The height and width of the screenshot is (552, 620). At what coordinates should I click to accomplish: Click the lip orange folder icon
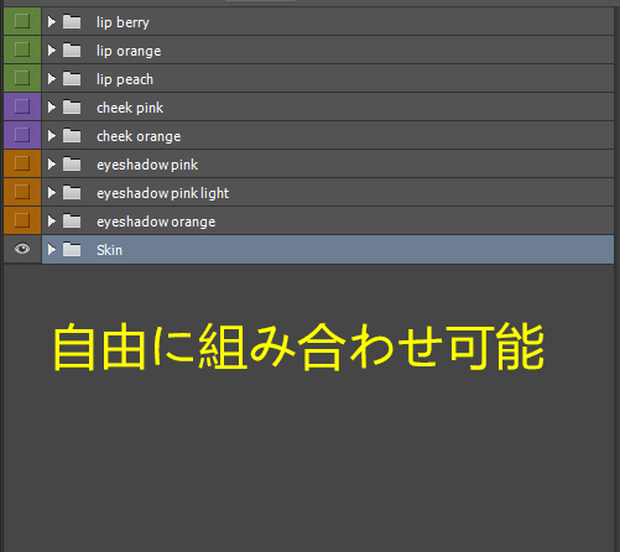pyautogui.click(x=72, y=50)
